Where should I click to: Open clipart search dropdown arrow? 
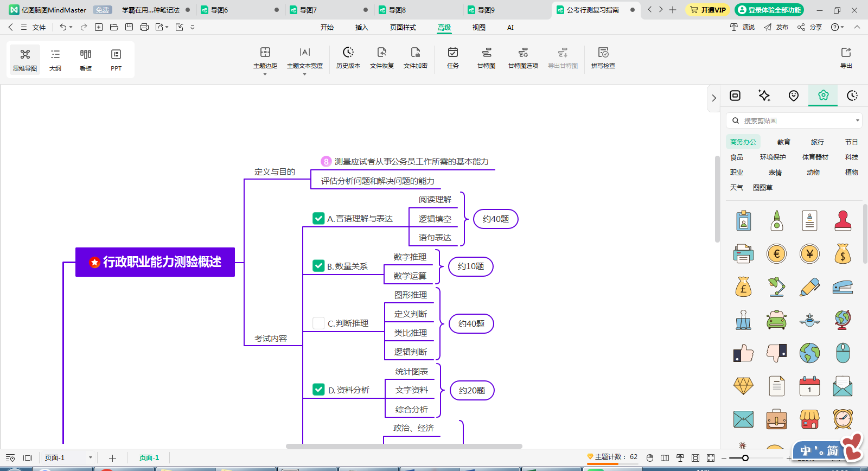pyautogui.click(x=857, y=120)
